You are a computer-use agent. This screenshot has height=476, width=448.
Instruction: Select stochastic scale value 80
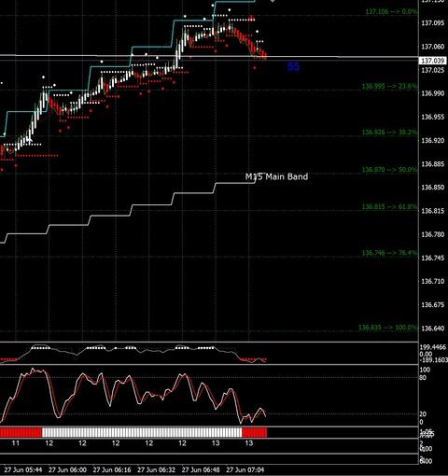(423, 378)
